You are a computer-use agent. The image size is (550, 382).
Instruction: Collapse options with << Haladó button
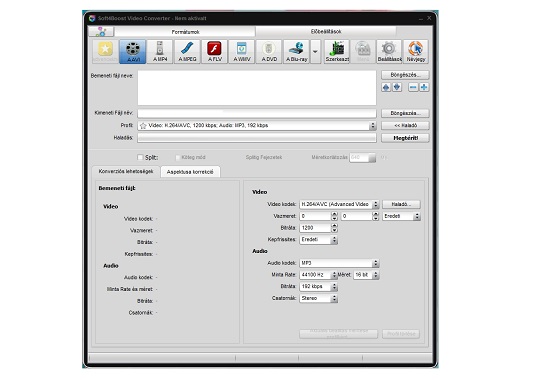(x=405, y=126)
